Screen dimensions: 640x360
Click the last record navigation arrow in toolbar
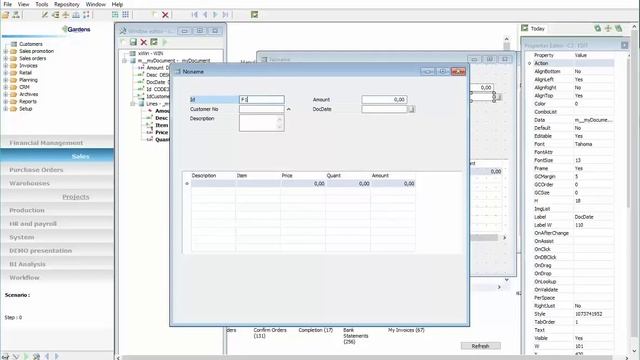click(x=226, y=15)
